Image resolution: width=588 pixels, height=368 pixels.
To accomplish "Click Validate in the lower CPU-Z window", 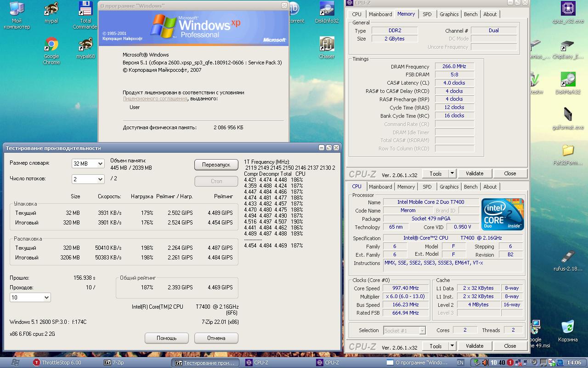I will 475,346.
